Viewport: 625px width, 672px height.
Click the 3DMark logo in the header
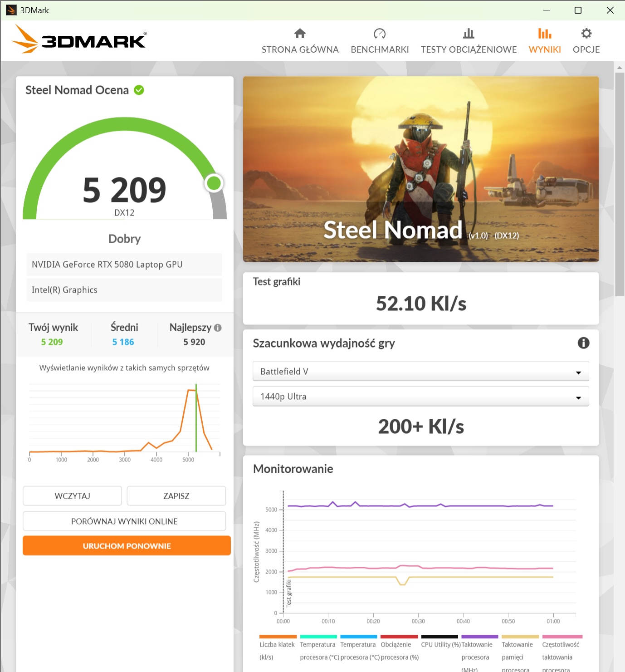79,39
